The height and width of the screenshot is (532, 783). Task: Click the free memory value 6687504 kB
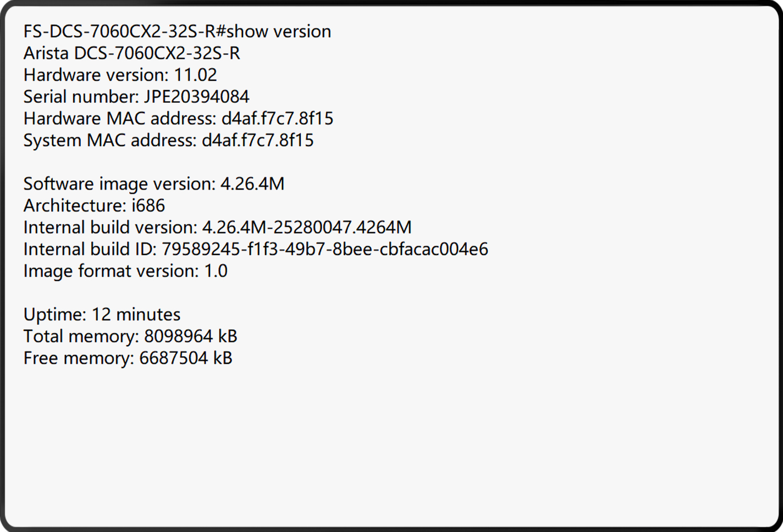tap(185, 358)
